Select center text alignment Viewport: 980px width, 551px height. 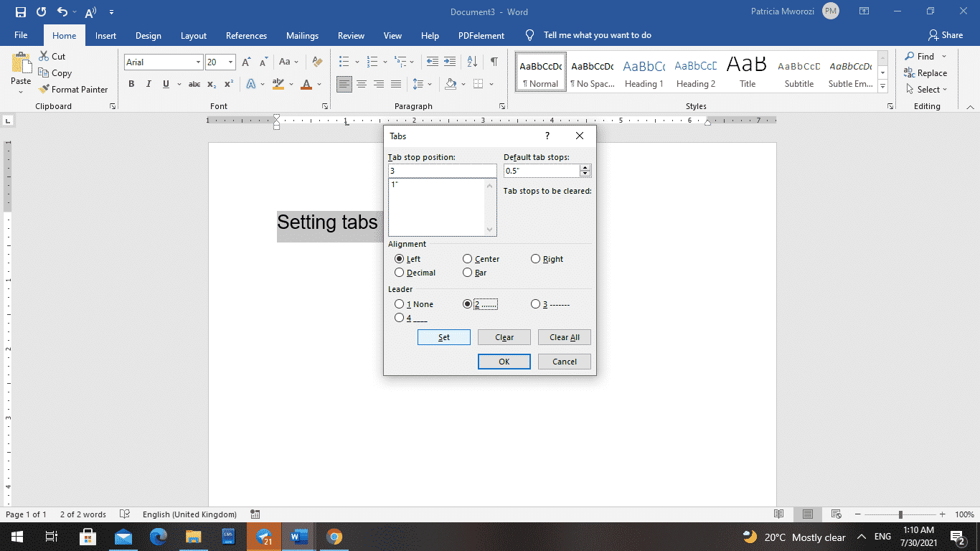[362, 84]
